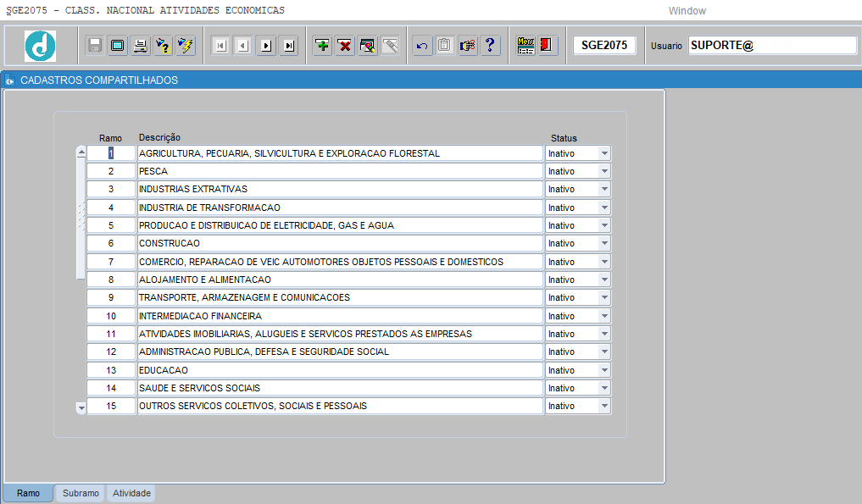Open the Window menu
862x504 pixels.
[687, 10]
